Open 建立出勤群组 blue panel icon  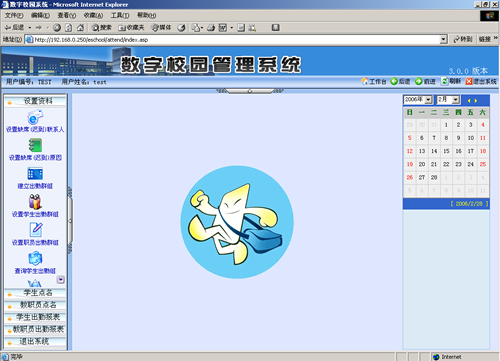35,174
